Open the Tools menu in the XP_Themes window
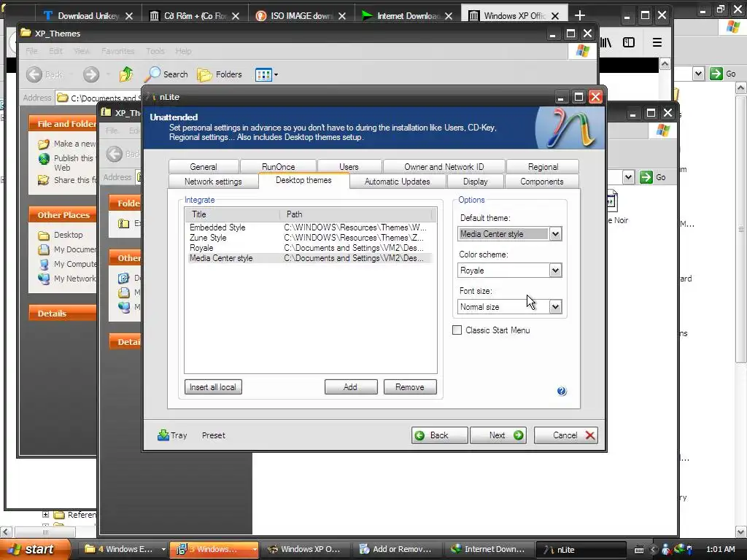Screen dimensions: 747x560 [155, 51]
